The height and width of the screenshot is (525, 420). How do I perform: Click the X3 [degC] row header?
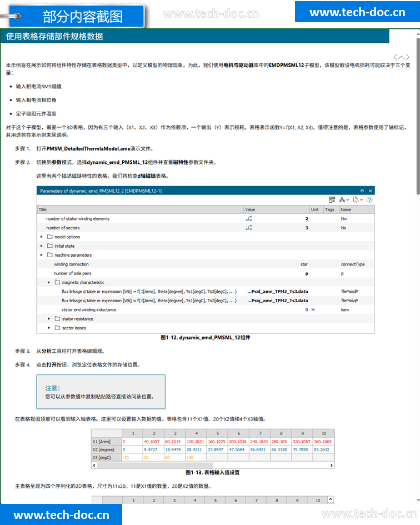point(107,458)
